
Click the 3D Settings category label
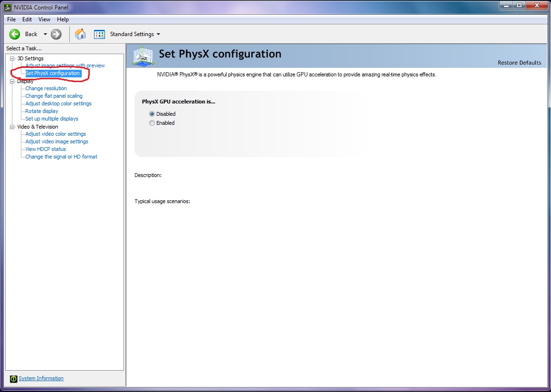coord(30,58)
